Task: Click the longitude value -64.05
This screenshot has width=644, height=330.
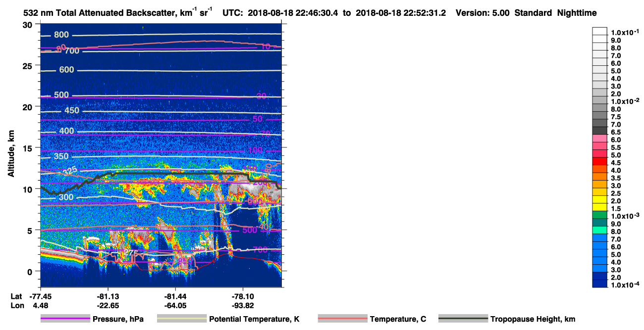Action: click(175, 305)
